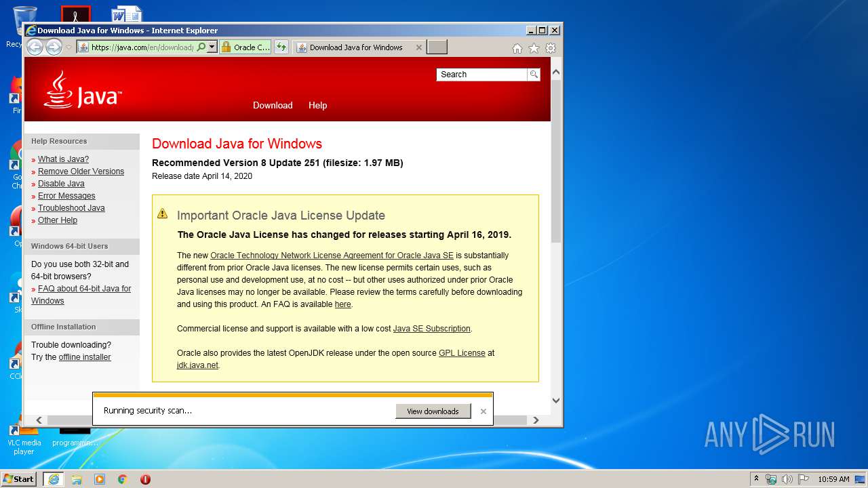Open the Other Help link
The image size is (868, 488).
tap(58, 220)
